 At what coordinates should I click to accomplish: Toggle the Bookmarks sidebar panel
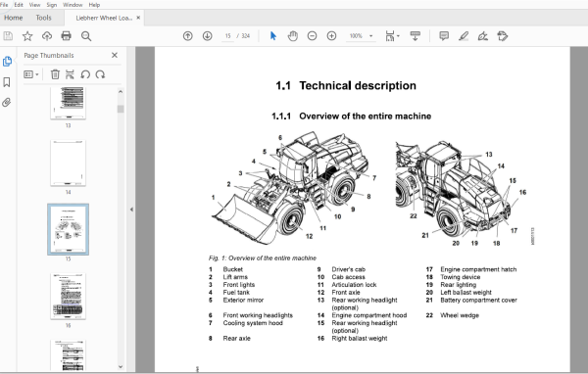click(x=7, y=82)
